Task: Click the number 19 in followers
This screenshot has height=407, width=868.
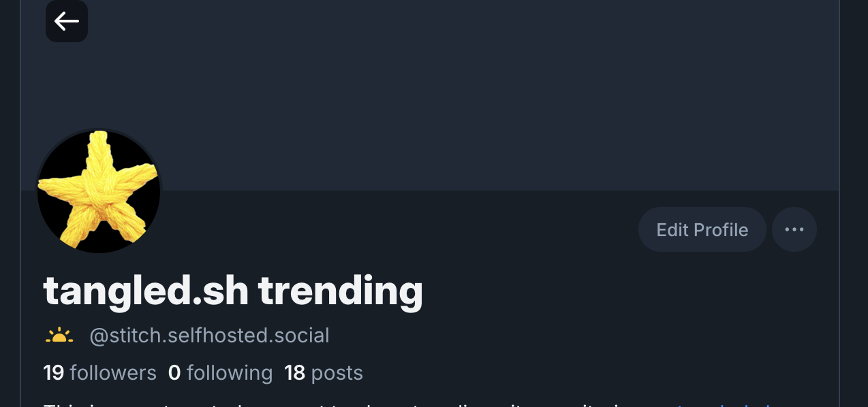Action: [x=53, y=372]
